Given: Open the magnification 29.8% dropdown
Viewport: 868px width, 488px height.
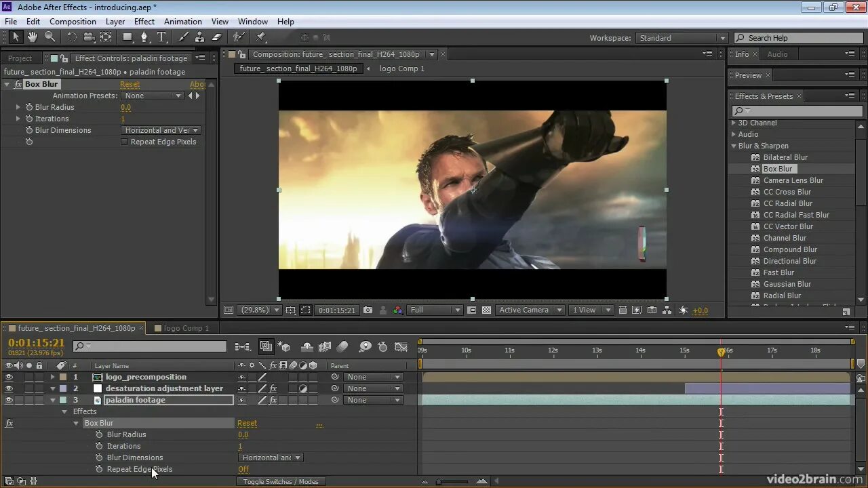Looking at the screenshot, I should click(260, 310).
